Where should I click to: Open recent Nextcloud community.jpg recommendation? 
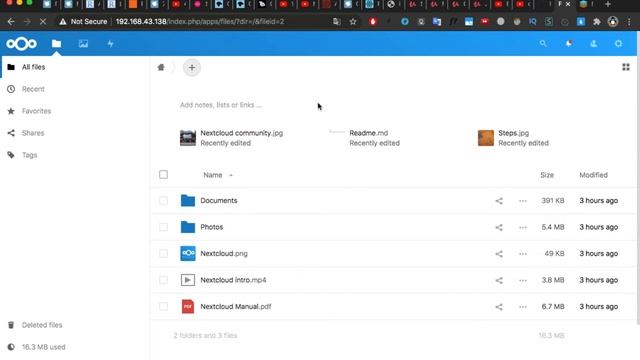tap(232, 138)
